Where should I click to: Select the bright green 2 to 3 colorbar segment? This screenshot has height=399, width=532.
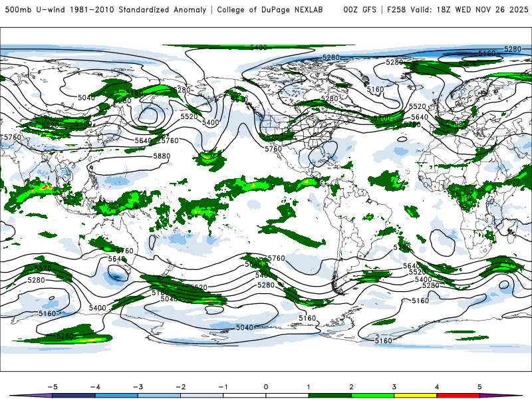[373, 396]
